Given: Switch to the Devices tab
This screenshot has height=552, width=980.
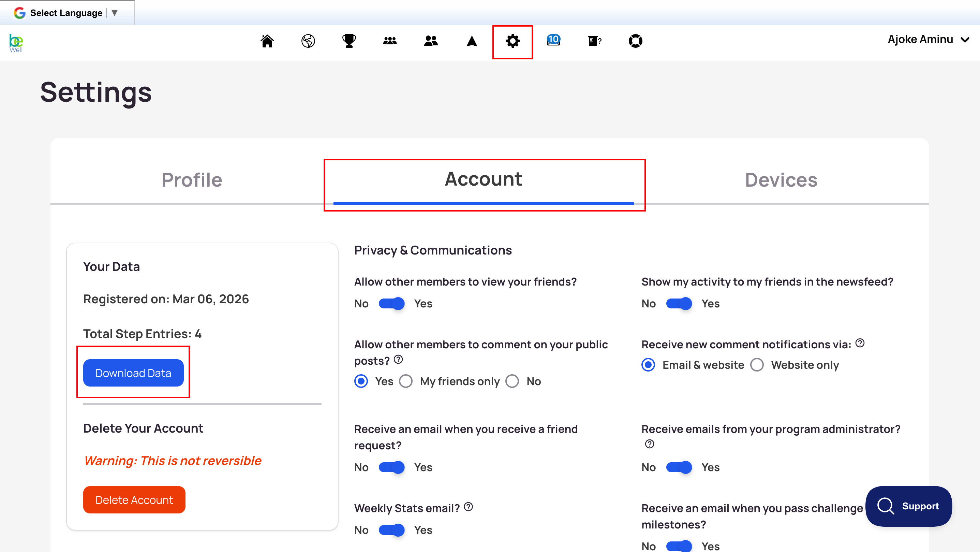Looking at the screenshot, I should pyautogui.click(x=781, y=180).
